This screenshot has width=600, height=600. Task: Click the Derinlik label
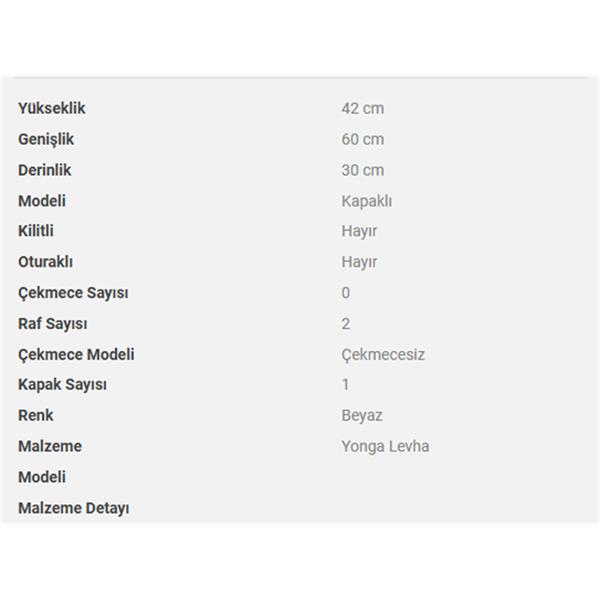(44, 170)
